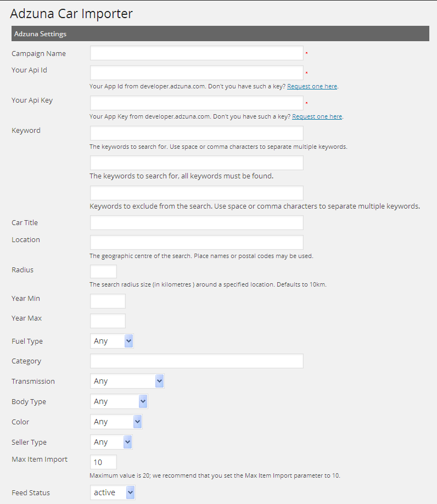437x504 pixels.
Task: Focus the Your Api Id text box
Action: pyautogui.click(x=197, y=73)
